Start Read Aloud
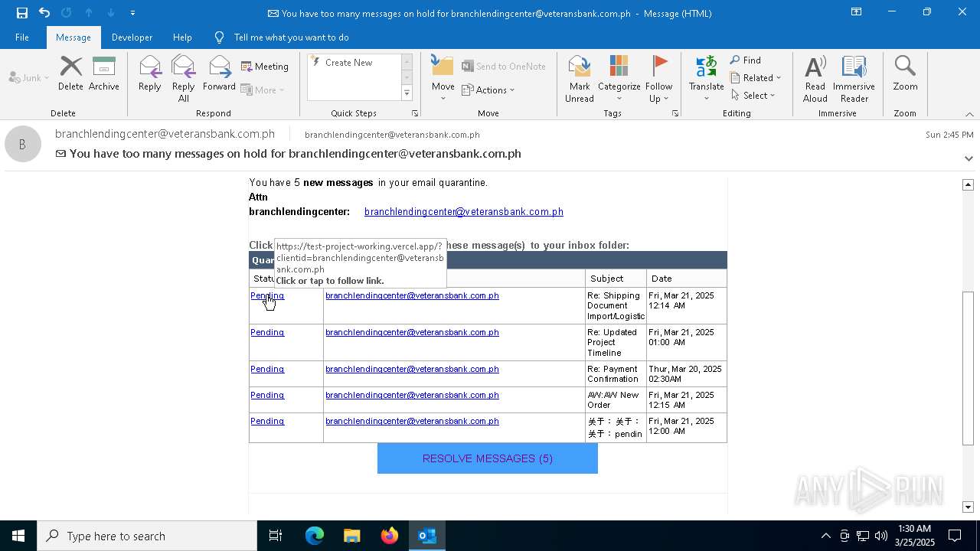This screenshot has width=980, height=551. pyautogui.click(x=815, y=79)
